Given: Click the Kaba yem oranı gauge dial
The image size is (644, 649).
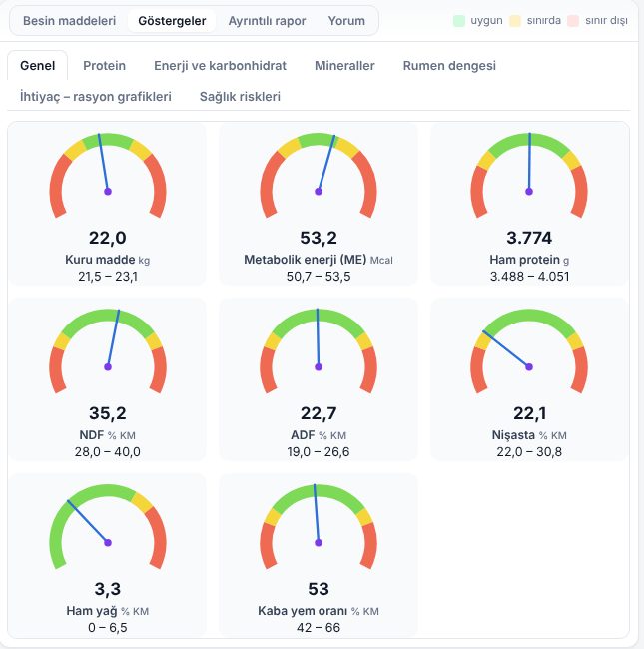Looking at the screenshot, I should point(319,526).
